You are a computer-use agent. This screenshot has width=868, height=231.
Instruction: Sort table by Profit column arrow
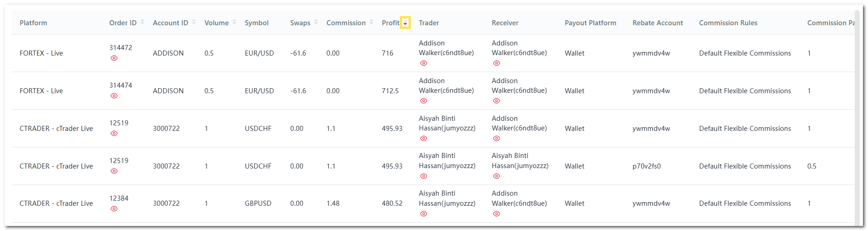(x=405, y=23)
